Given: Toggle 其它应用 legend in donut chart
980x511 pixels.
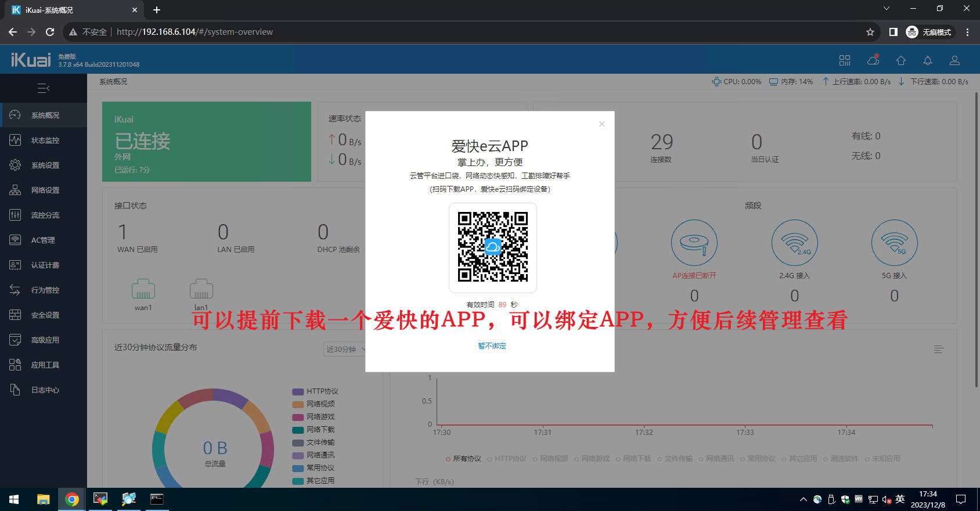Looking at the screenshot, I should 314,481.
